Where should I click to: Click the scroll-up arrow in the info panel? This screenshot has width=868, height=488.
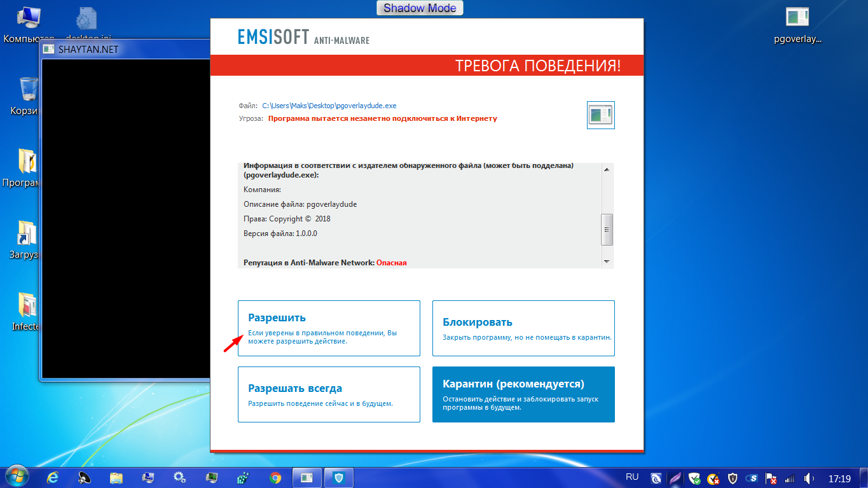click(x=607, y=169)
